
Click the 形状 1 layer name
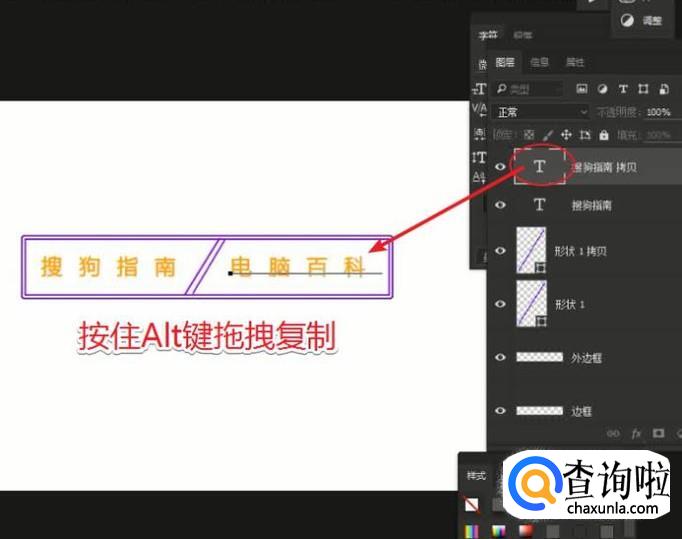tap(569, 304)
